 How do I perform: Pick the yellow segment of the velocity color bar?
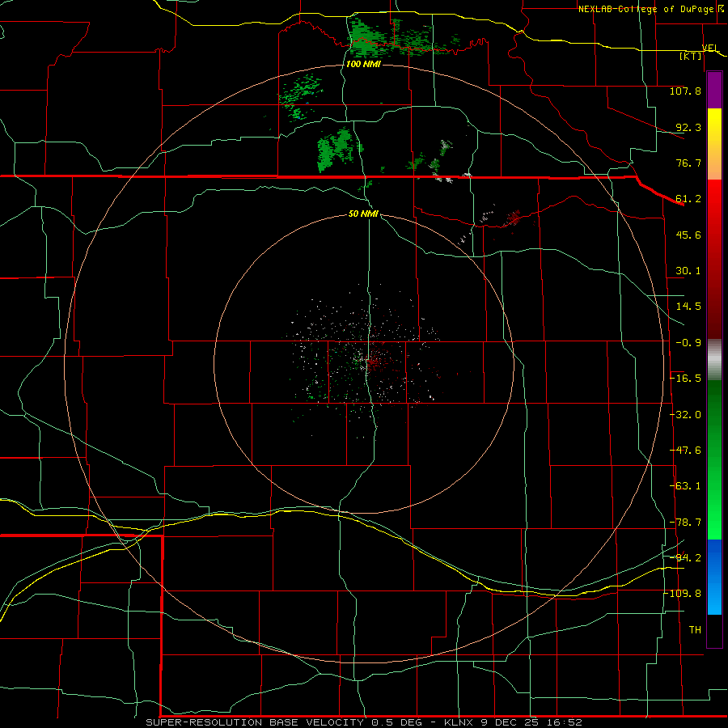(714, 125)
